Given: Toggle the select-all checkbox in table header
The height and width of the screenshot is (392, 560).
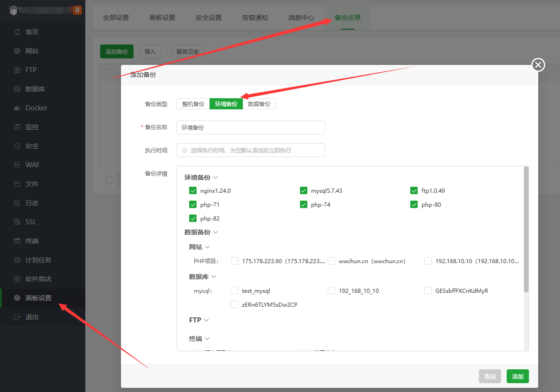Looking at the screenshot, I should tap(111, 73).
